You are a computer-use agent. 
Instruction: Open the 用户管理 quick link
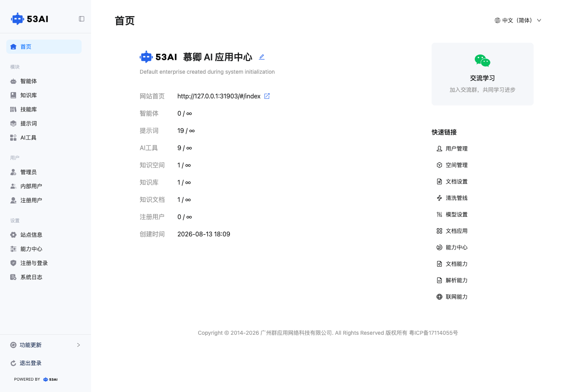click(x=452, y=149)
